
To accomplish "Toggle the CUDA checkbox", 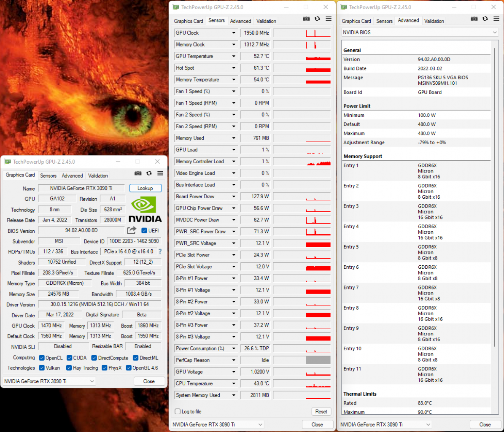I will pyautogui.click(x=69, y=358).
